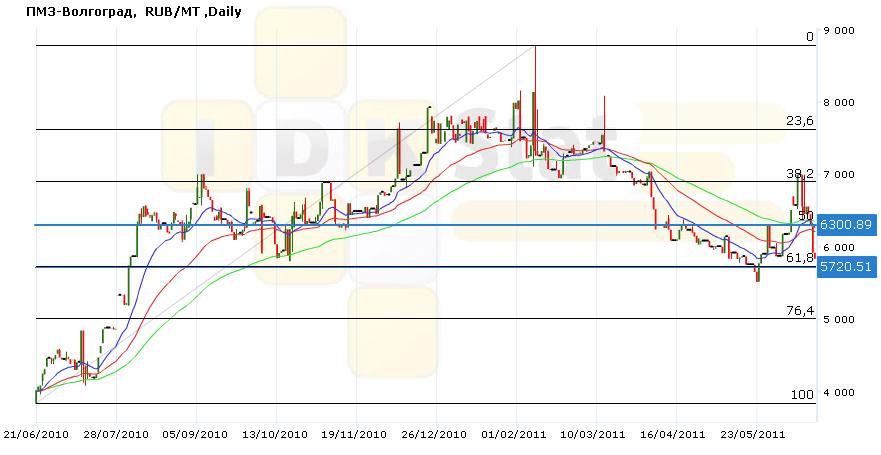Select the 100 Fibonacci level label
This screenshot has width=881, height=455.
click(x=803, y=394)
